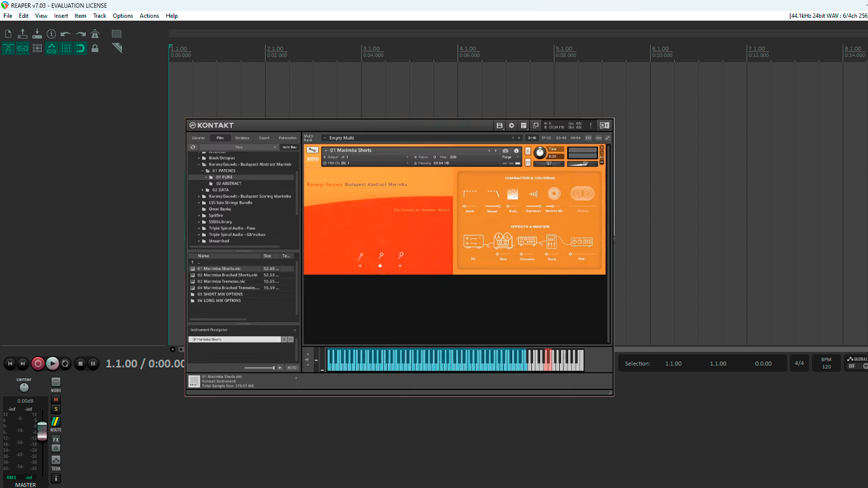Screen dimensions: 868x488
Task: Click instrument info icon next to camera
Action: (x=516, y=151)
